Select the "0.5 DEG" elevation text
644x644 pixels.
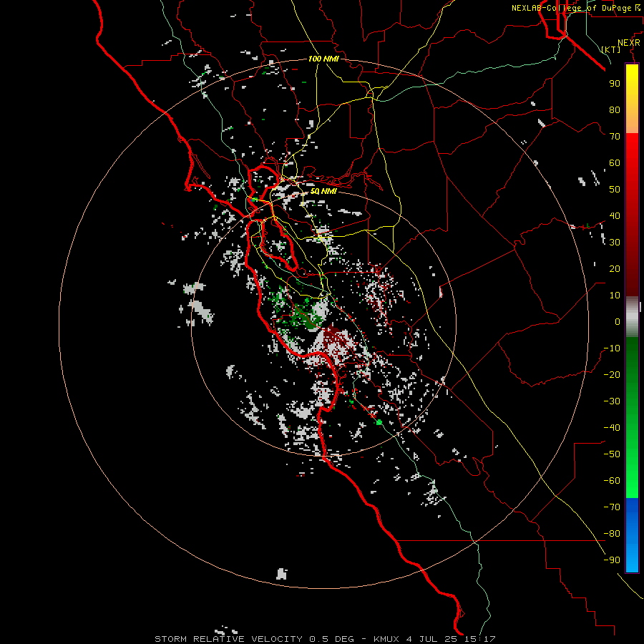pos(331,639)
